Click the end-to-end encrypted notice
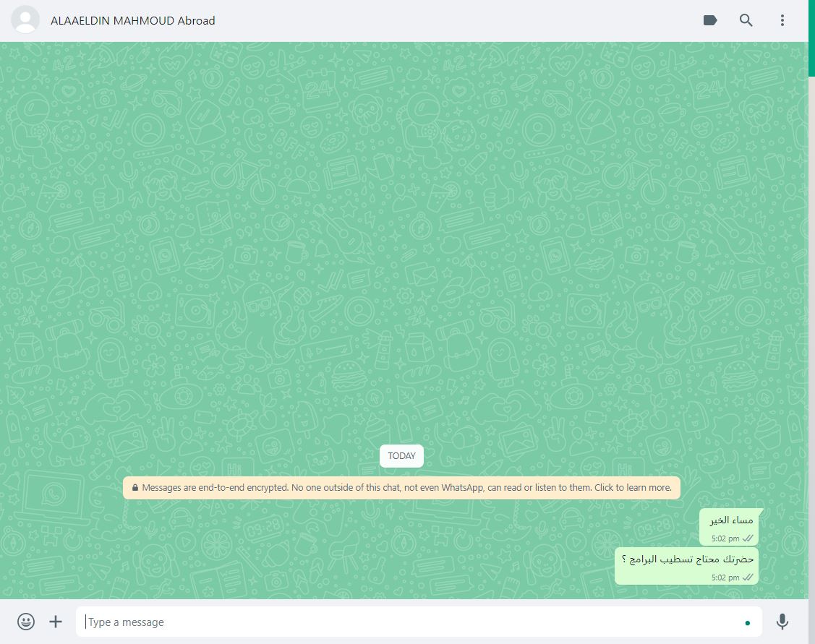 [401, 488]
